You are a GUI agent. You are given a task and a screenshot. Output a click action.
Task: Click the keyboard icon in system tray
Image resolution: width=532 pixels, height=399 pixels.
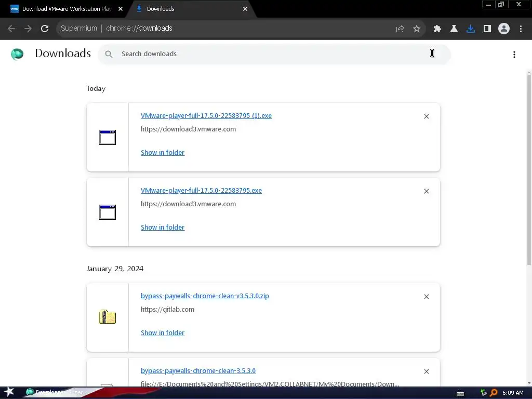[460, 394]
